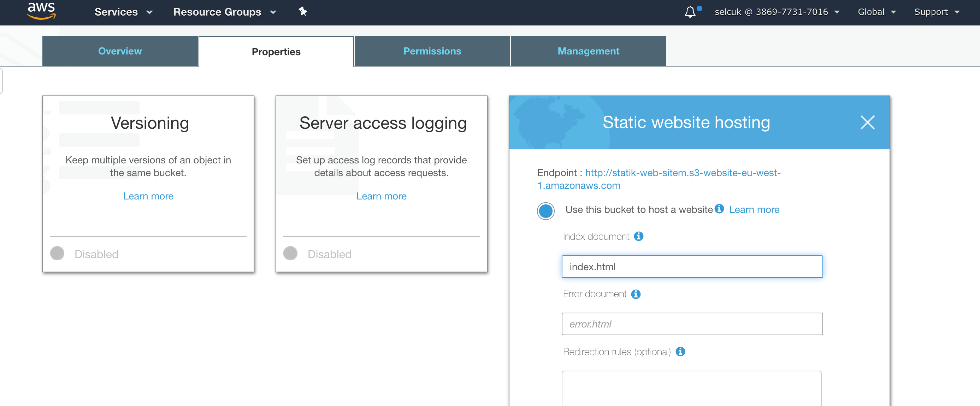Viewport: 980px width, 406px height.
Task: Open the Global region dropdown
Action: click(876, 12)
